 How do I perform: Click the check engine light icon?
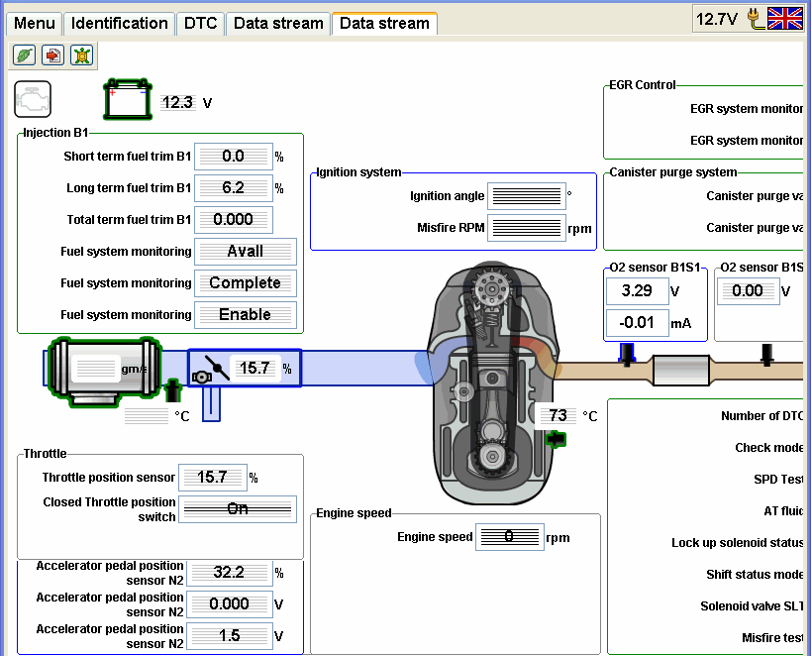coord(33,99)
